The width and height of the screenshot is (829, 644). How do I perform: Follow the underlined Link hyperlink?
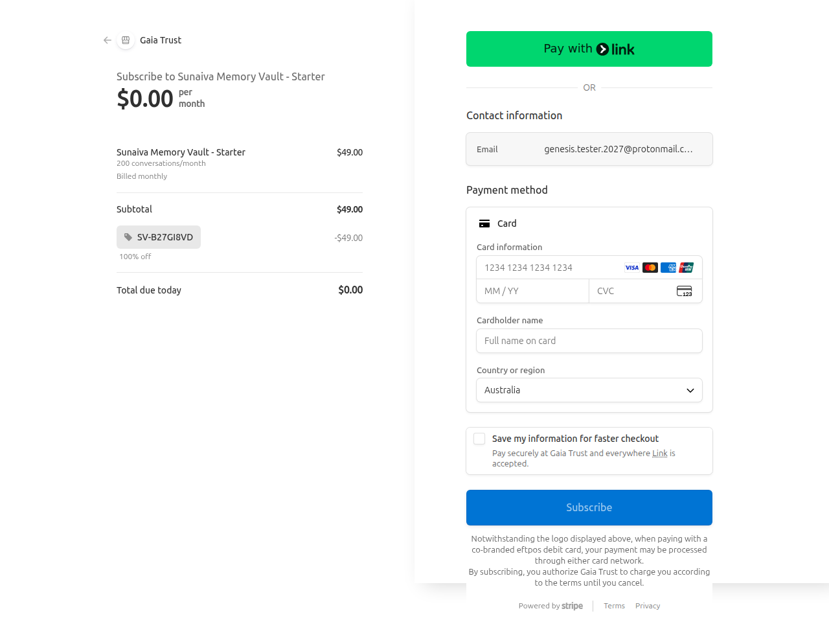[659, 454]
